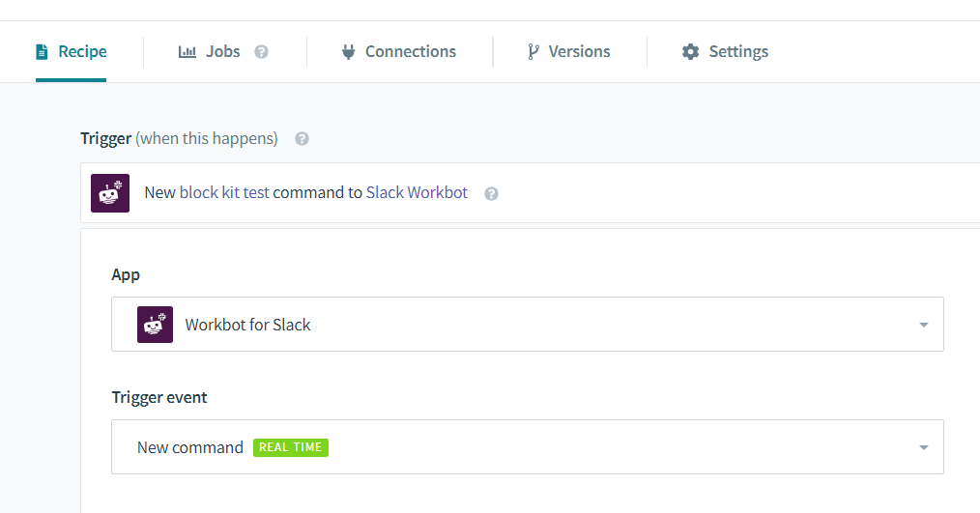The image size is (980, 513).
Task: Click the Workbot icon in trigger summary
Action: tap(110, 193)
